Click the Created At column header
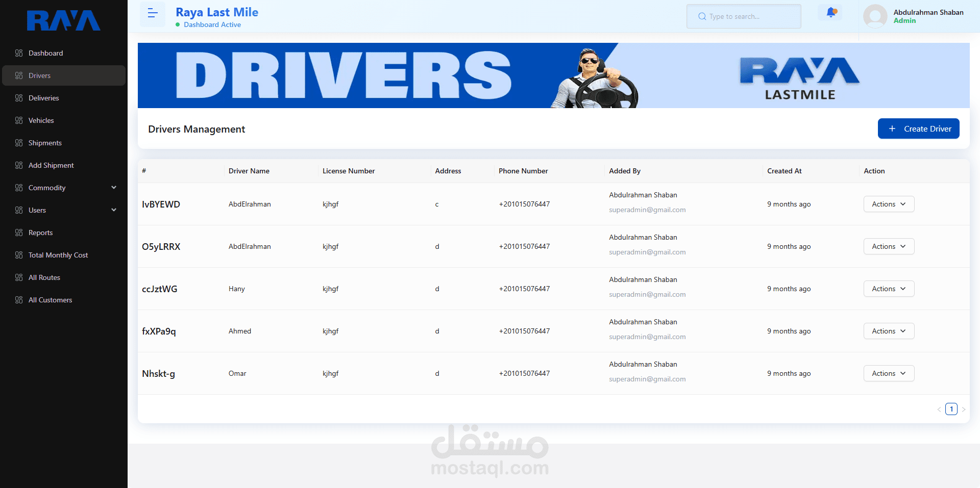This screenshot has width=980, height=488. 785,171
